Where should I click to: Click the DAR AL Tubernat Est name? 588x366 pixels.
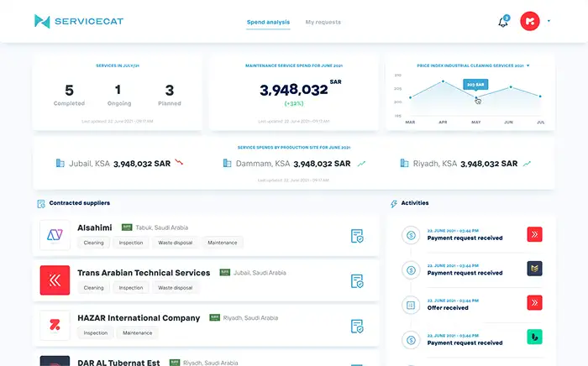click(118, 363)
